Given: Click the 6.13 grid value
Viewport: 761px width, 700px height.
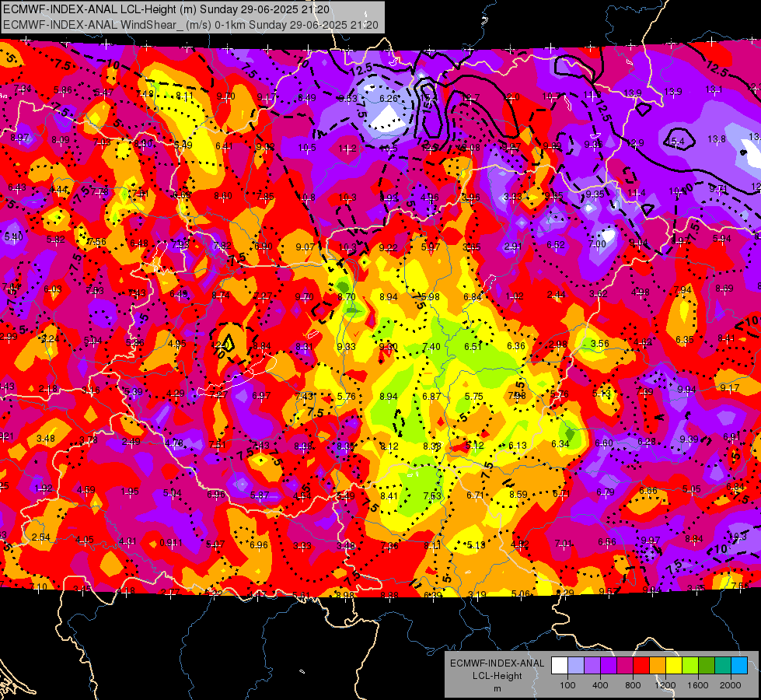Looking at the screenshot, I should [x=518, y=446].
